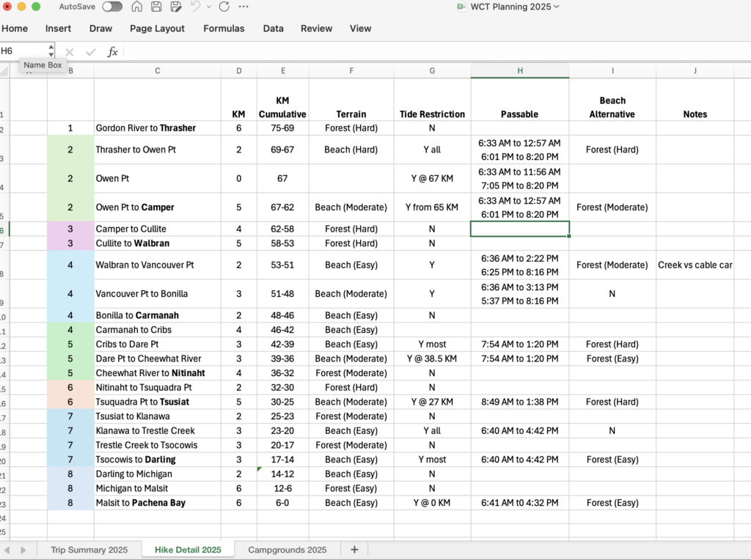Open the Insert ribbon tab
This screenshot has height=560, width=751.
click(58, 29)
